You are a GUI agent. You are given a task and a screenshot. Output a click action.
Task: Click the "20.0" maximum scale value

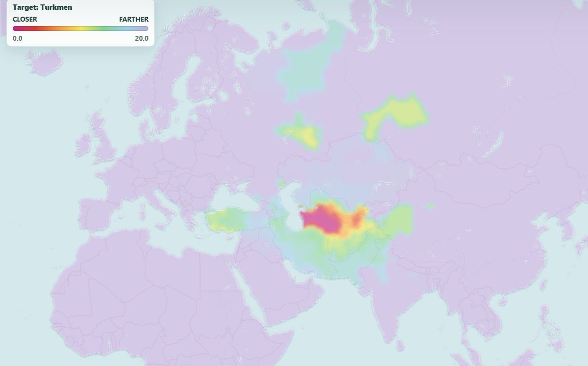[x=142, y=38]
